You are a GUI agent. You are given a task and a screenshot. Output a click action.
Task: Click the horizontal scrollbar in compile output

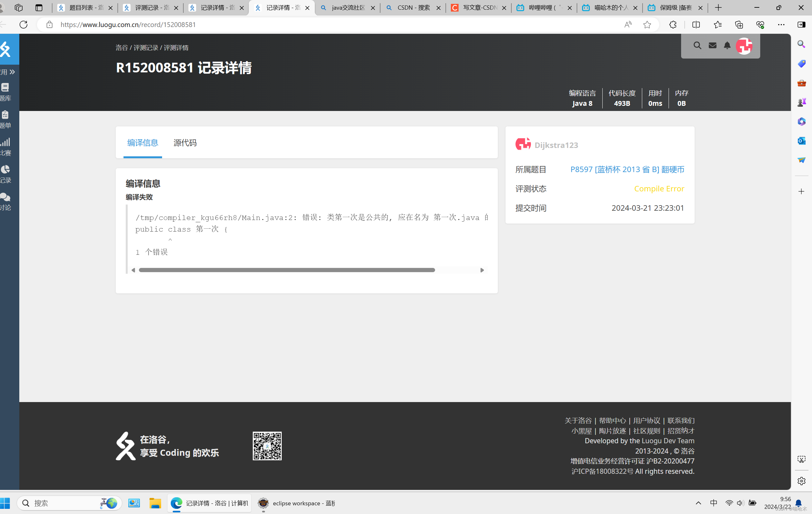click(287, 270)
